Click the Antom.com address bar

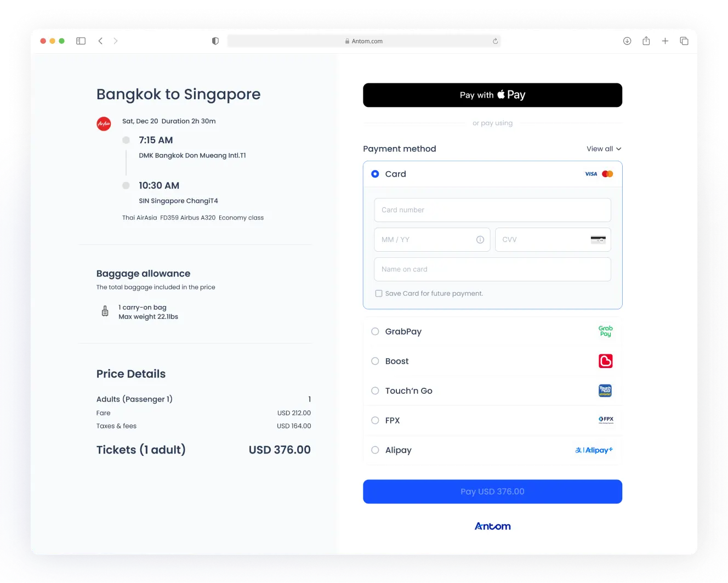click(364, 41)
